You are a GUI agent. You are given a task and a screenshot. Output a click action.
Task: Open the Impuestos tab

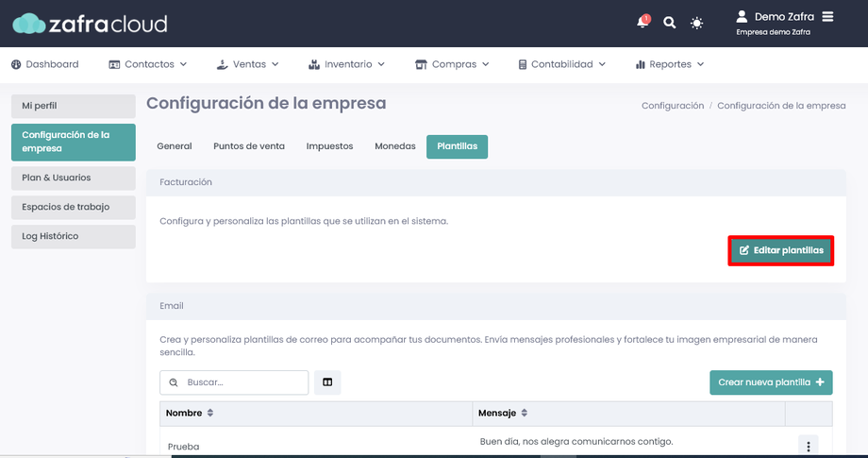click(x=329, y=146)
